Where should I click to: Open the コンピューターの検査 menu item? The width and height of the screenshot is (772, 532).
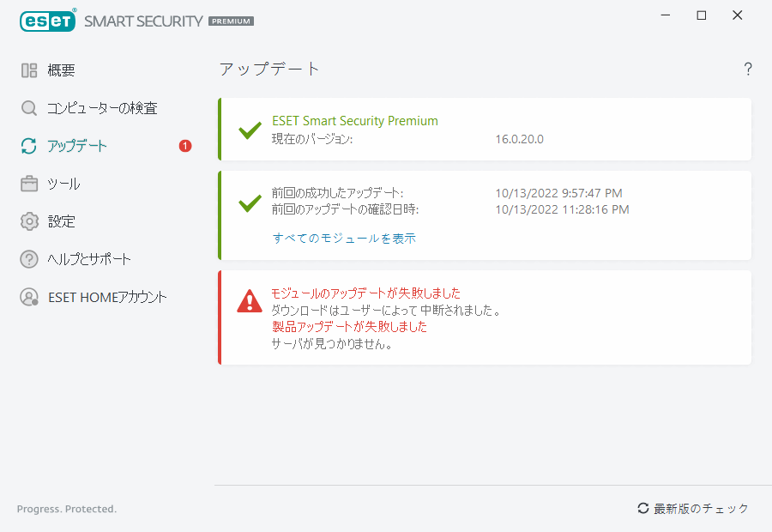pyautogui.click(x=102, y=108)
